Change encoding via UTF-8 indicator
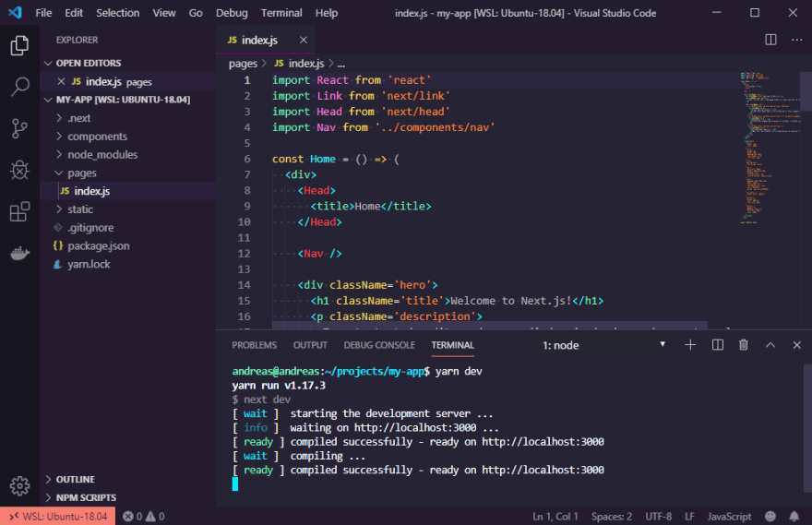 [658, 516]
